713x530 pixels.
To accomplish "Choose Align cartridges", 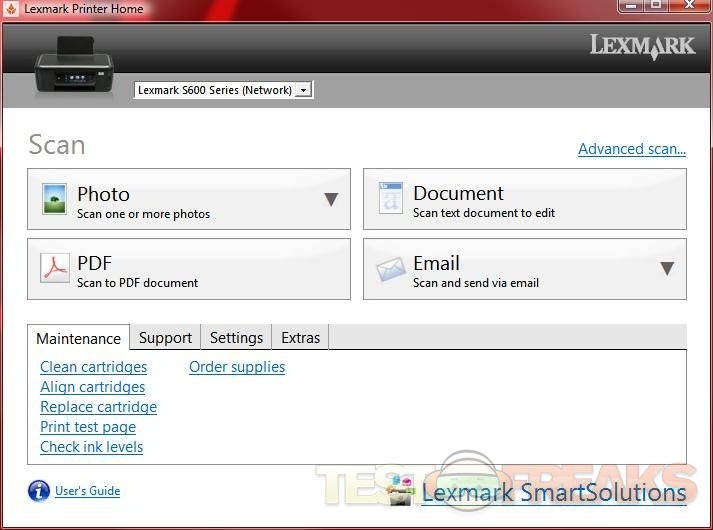I will 92,387.
